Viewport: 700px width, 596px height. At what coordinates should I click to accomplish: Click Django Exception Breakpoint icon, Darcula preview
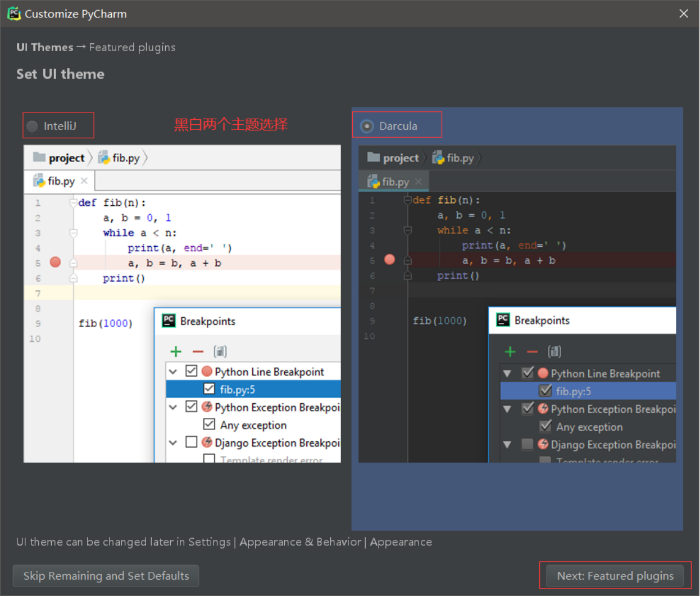coord(543,444)
